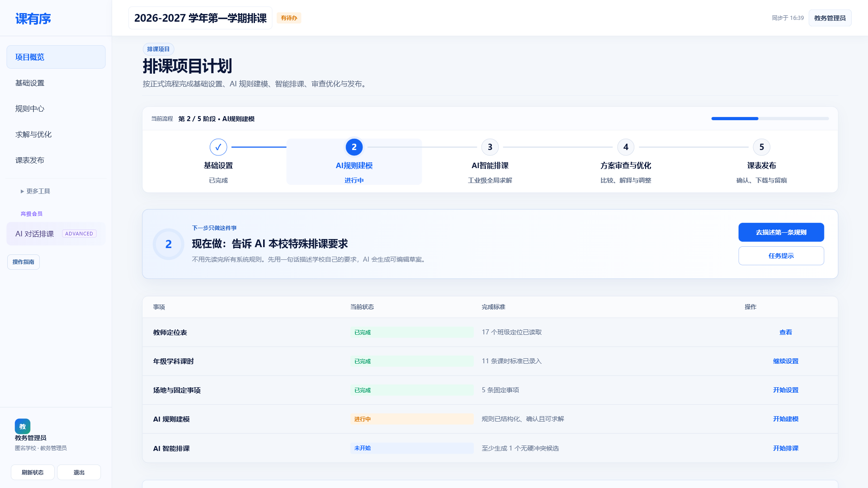This screenshot has width=868, height=488.
Task: Click the text 11 条课时标准已录入
Action: [512, 361]
